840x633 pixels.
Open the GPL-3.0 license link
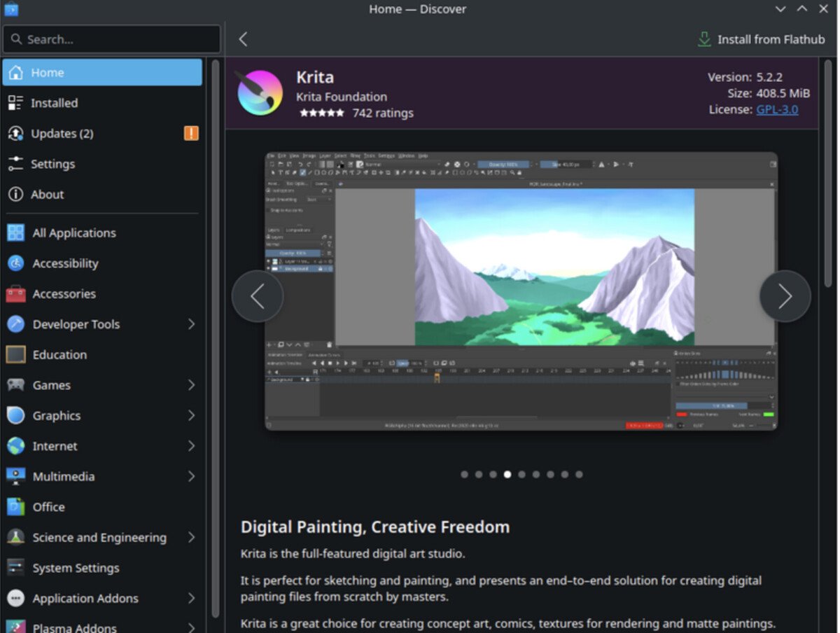click(x=777, y=109)
